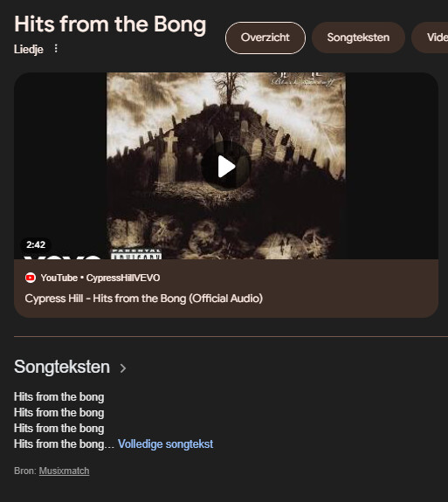Click the YouTube CypressHillVEVO source label
Image resolution: width=448 pixels, height=502 pixels.
coord(100,278)
